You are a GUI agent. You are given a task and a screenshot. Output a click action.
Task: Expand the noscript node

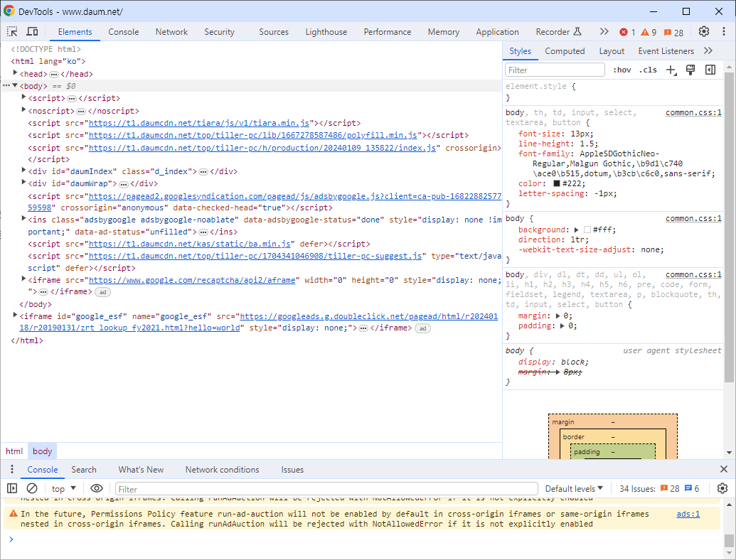[23, 109]
